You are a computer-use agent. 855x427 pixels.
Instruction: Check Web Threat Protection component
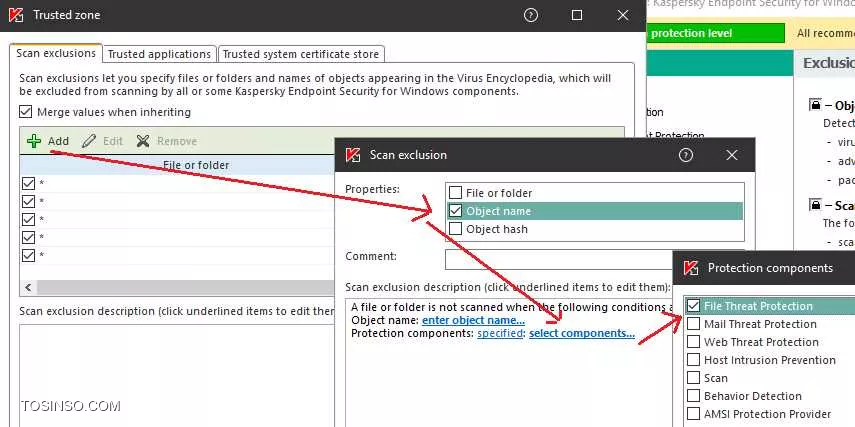coord(693,342)
